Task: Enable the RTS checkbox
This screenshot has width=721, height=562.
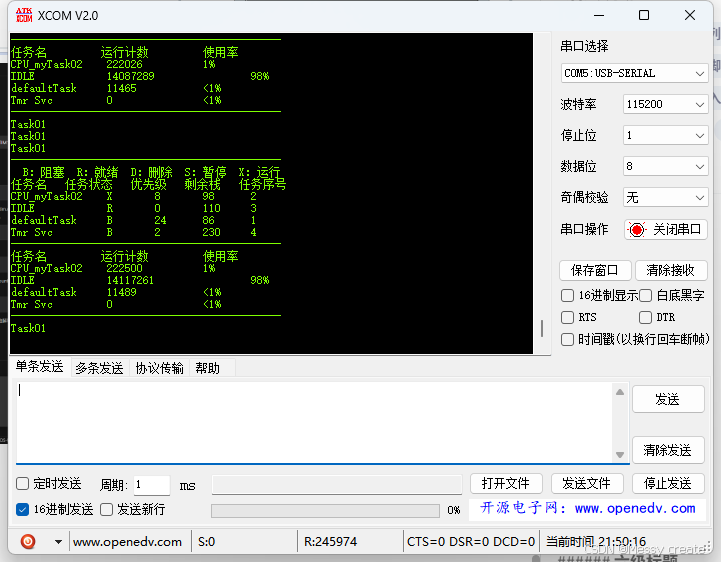Action: (x=567, y=317)
